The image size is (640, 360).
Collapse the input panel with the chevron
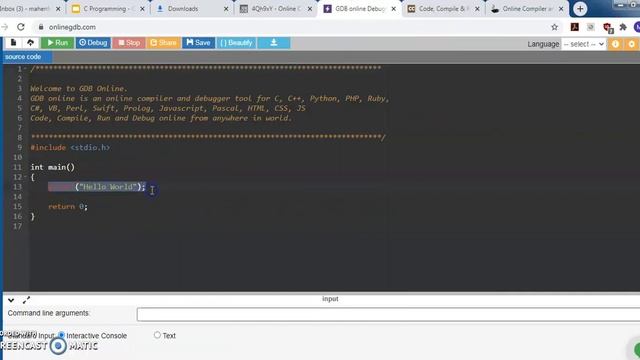pos(11,300)
